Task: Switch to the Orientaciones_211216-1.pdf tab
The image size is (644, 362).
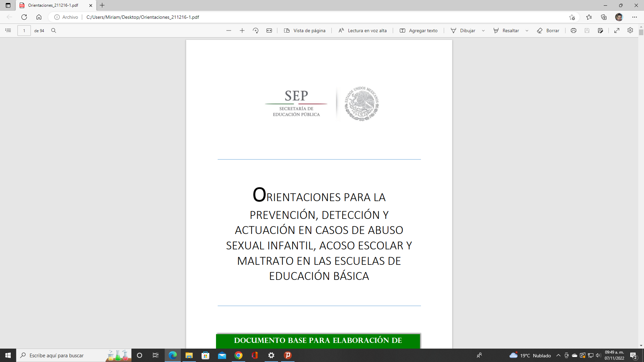Action: (x=53, y=5)
